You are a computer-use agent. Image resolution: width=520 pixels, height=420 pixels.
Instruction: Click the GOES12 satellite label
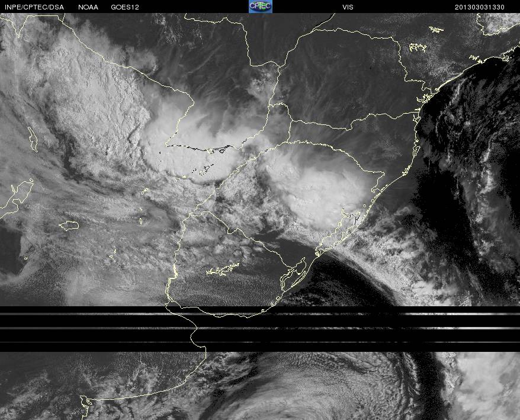(125, 7)
